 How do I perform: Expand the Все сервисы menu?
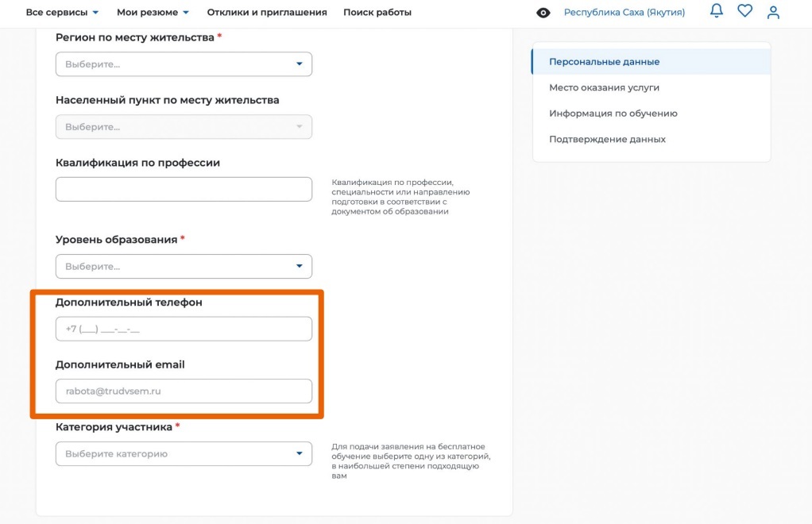[x=62, y=13]
